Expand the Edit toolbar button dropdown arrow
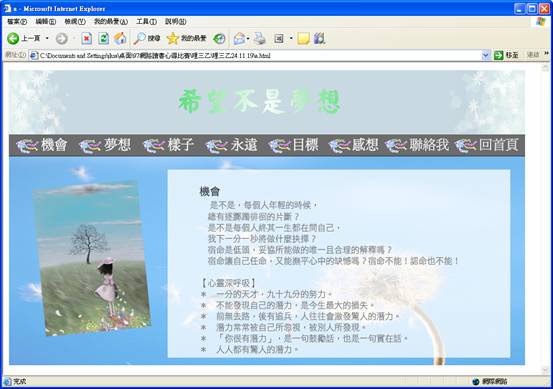Screen dimensions: 553x389 click(291, 38)
